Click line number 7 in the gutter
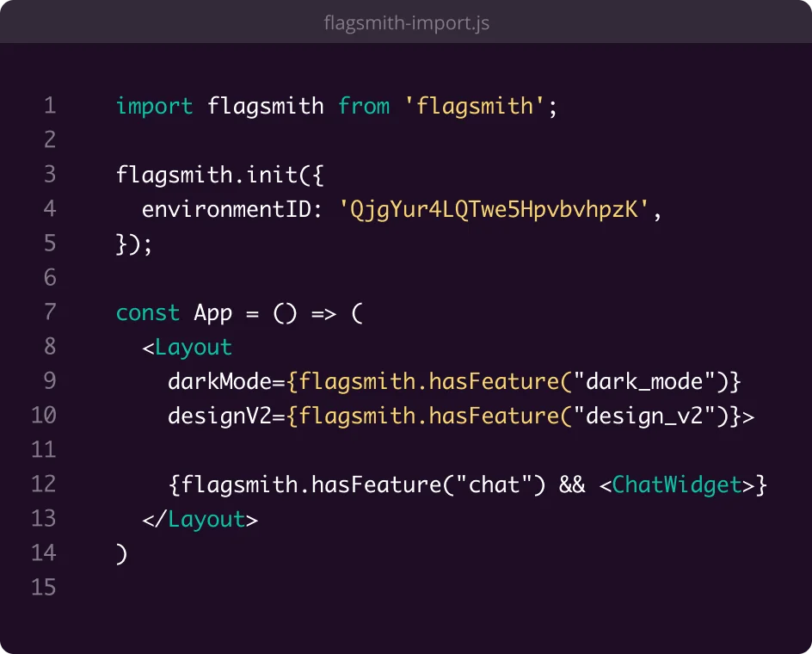The height and width of the screenshot is (654, 812). click(x=50, y=312)
